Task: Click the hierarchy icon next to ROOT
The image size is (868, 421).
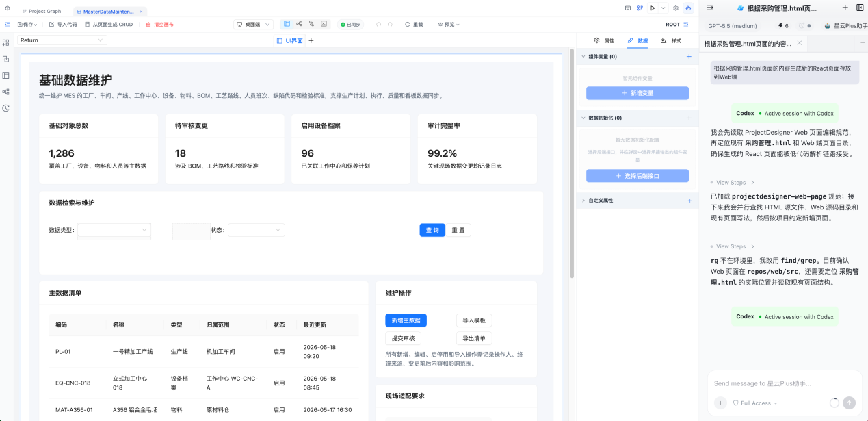Action: coord(686,24)
